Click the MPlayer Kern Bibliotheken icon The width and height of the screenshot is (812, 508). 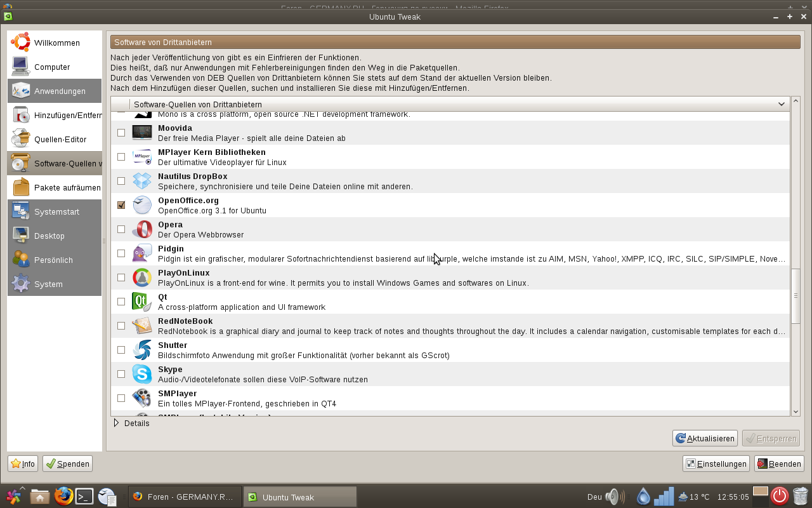141,157
